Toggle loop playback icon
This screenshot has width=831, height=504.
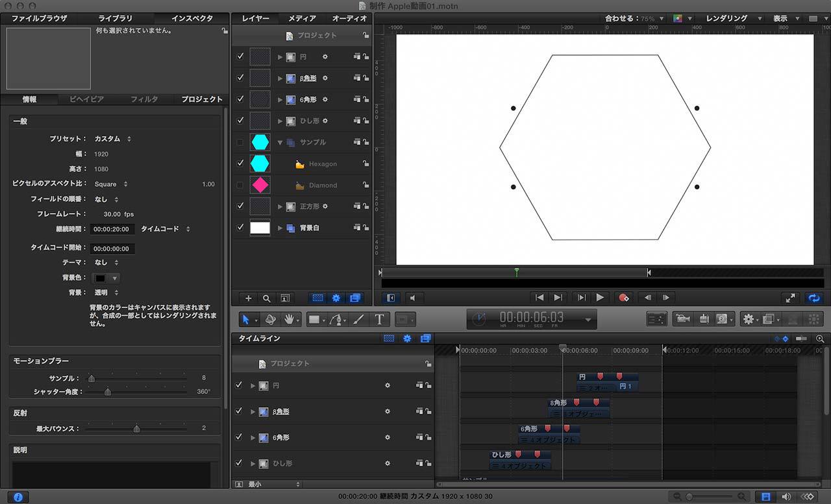[813, 298]
